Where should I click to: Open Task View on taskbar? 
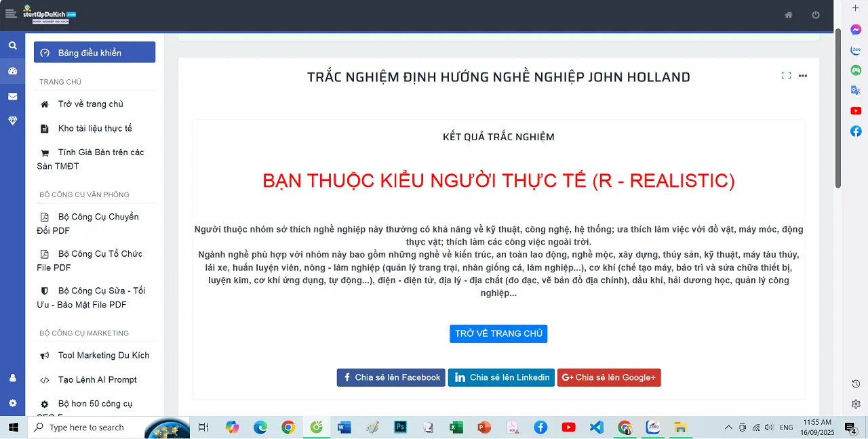click(x=203, y=427)
